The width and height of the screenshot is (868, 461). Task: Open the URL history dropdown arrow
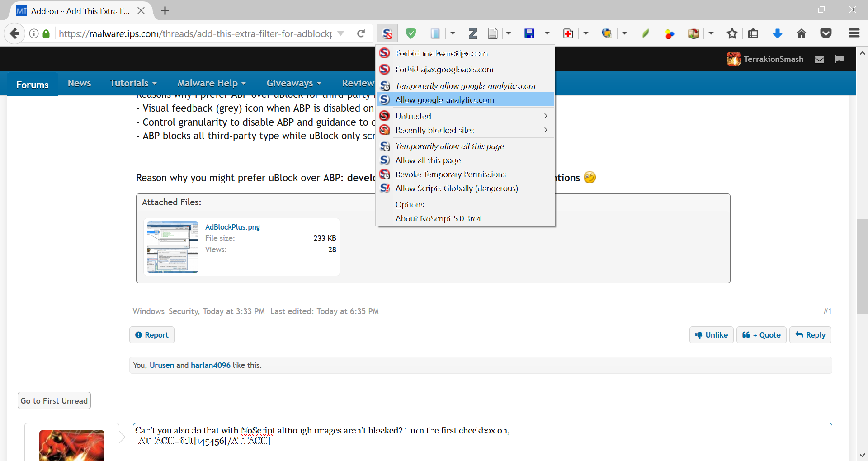tap(341, 33)
